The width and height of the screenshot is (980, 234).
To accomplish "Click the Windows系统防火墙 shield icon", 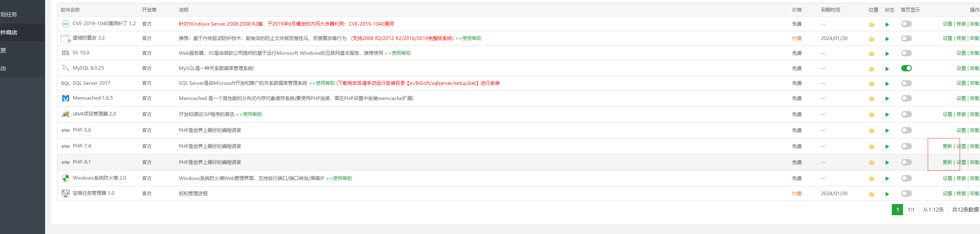I will click(x=65, y=178).
